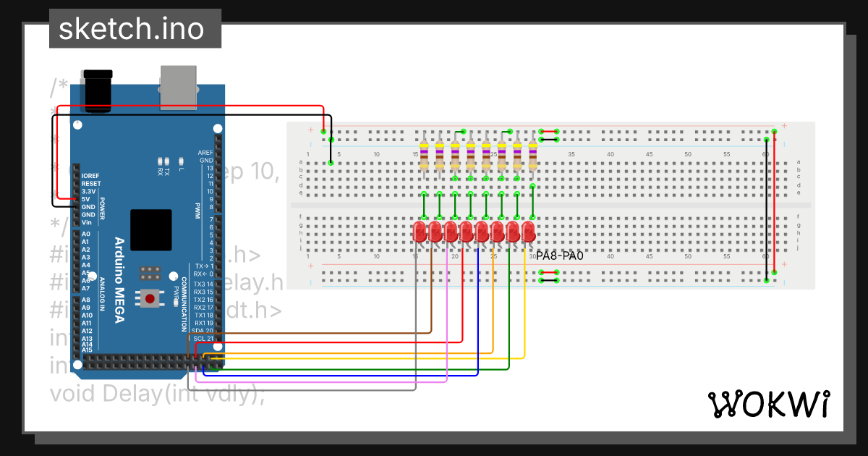Select the first resistor in the row
Screen dimensions: 868x456
[x=425, y=158]
